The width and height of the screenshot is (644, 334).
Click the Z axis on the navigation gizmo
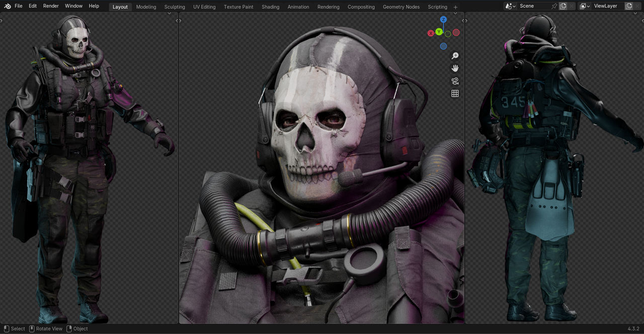443,20
